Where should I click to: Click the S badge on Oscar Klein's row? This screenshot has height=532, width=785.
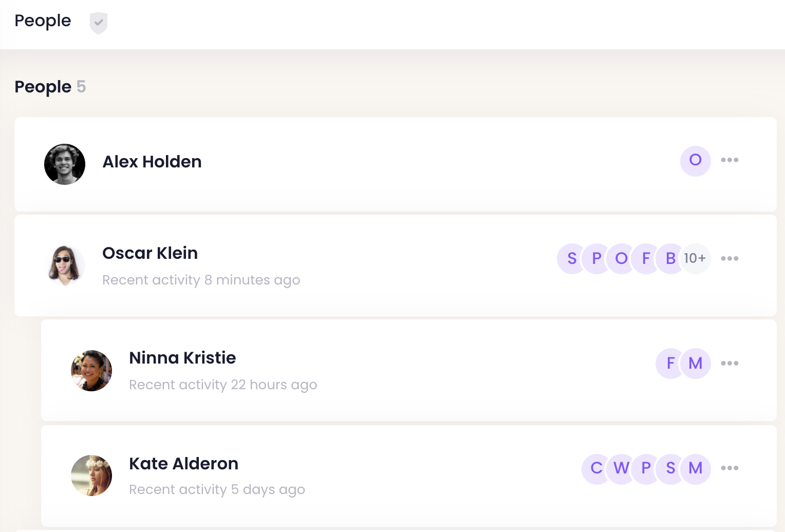point(571,258)
